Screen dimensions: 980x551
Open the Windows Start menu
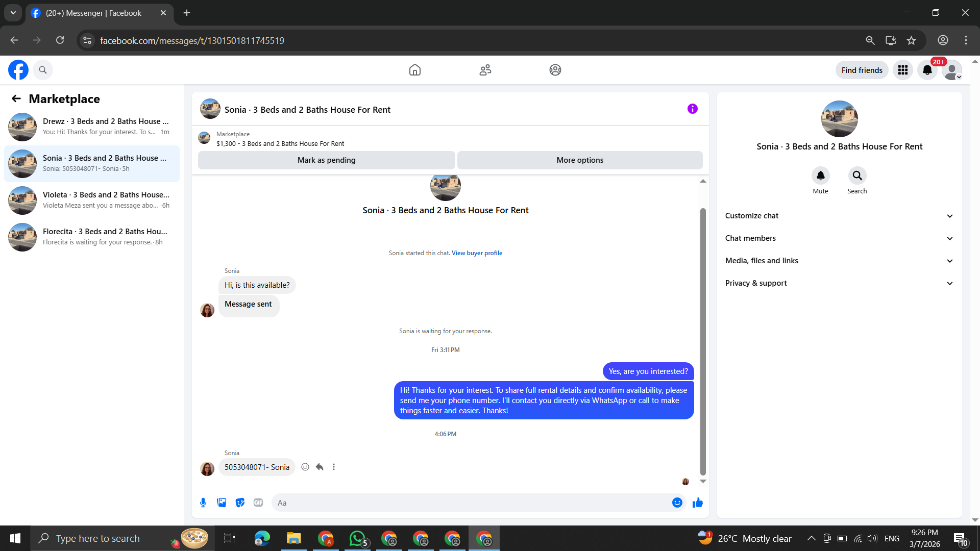(x=15, y=538)
